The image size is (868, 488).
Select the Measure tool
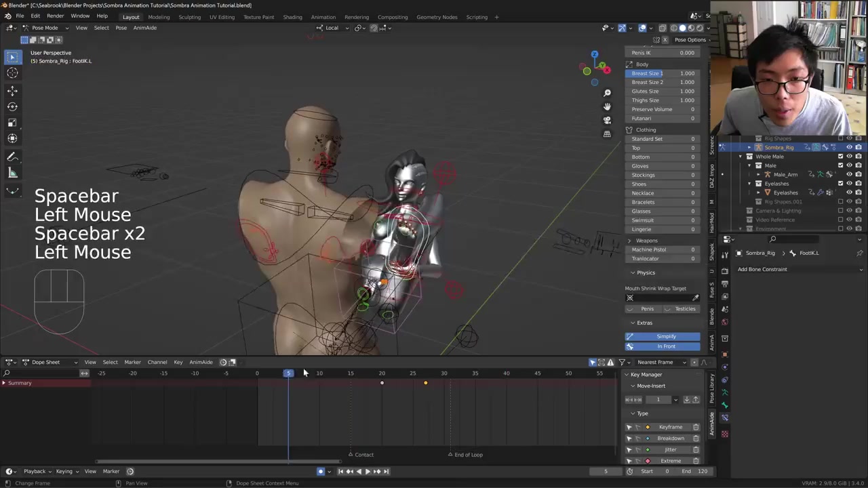12,174
